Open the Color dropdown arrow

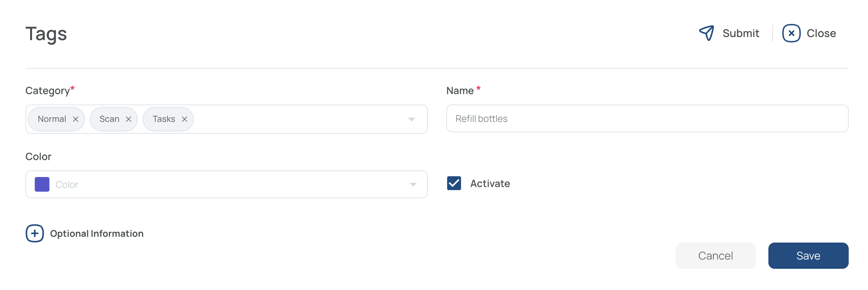[413, 184]
